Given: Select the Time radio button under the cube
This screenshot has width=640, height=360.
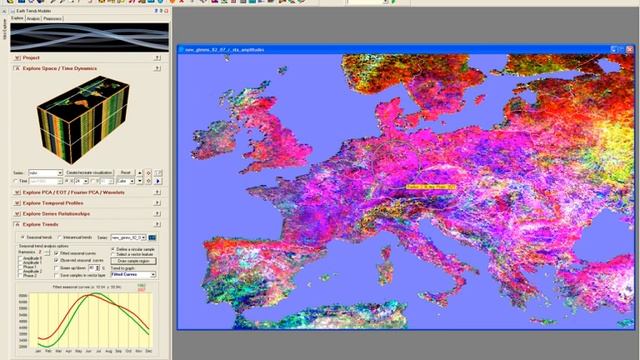Looking at the screenshot, I should point(16,181).
